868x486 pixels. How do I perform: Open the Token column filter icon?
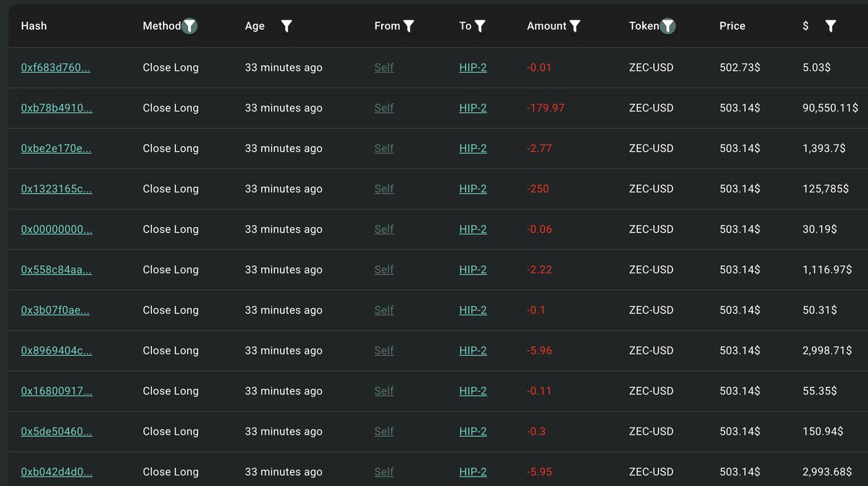point(668,26)
